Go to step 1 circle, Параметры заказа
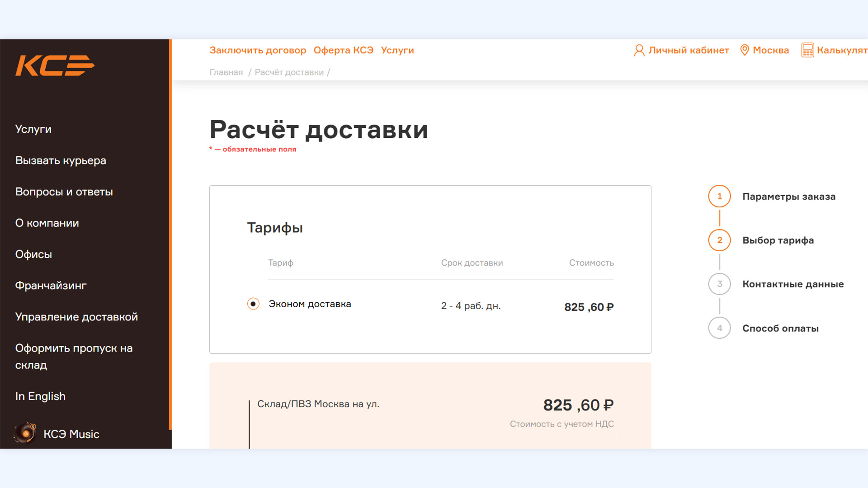The height and width of the screenshot is (488, 868). pos(719,196)
